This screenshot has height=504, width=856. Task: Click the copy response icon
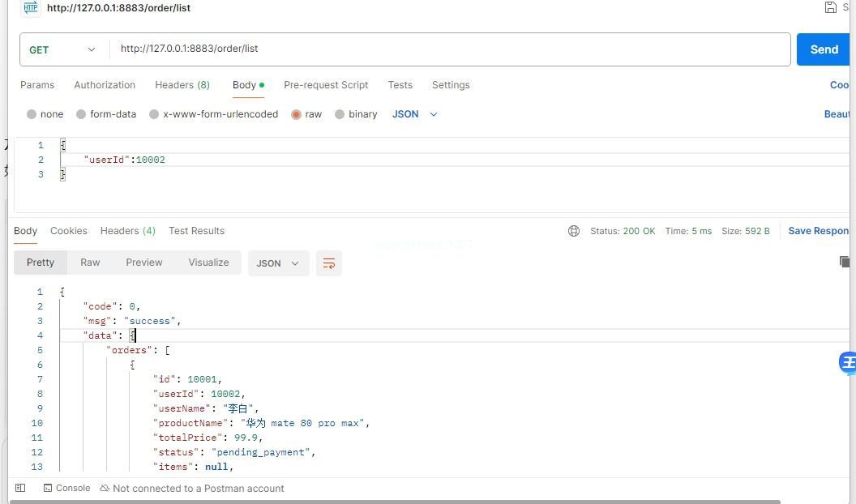(x=845, y=262)
